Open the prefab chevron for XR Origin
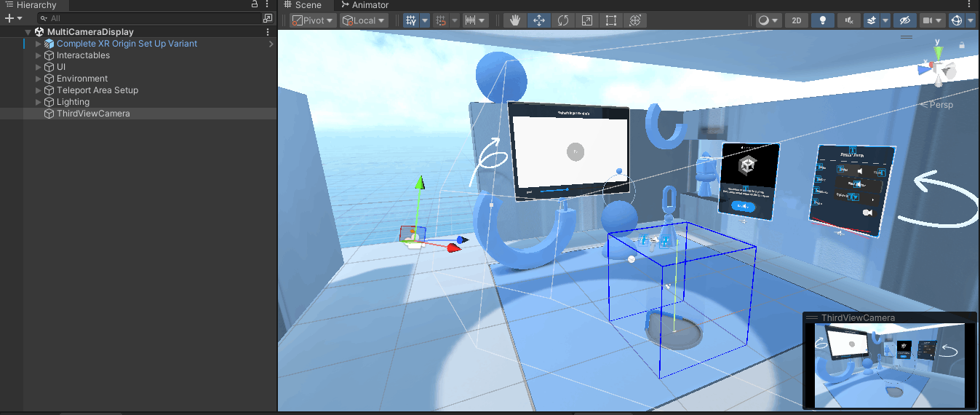The width and height of the screenshot is (980, 415). coord(271,44)
